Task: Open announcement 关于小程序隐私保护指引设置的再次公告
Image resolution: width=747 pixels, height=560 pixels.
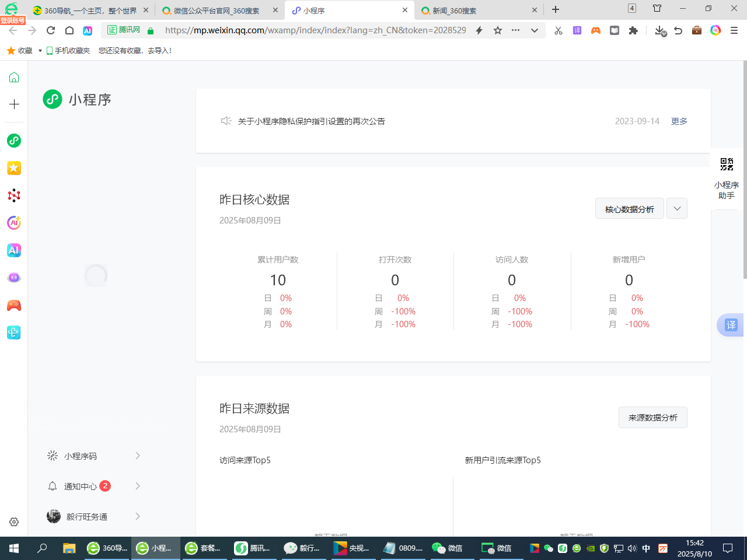Action: (x=312, y=121)
